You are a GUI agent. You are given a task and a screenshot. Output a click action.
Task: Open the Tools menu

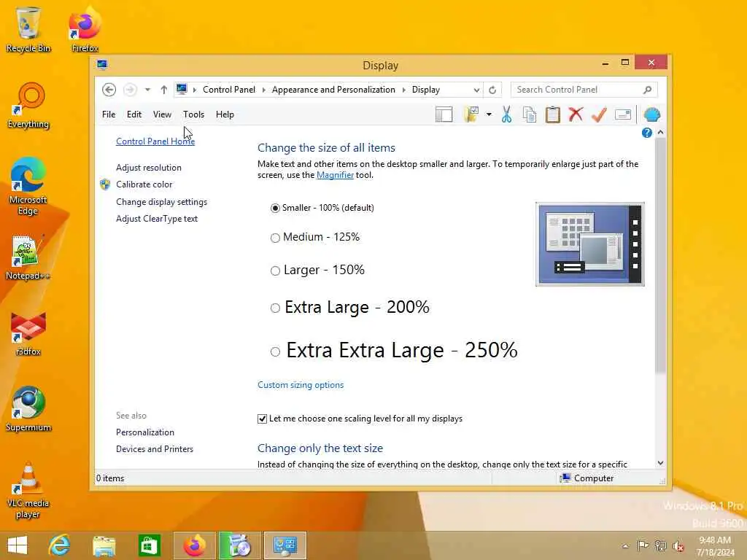(x=193, y=114)
